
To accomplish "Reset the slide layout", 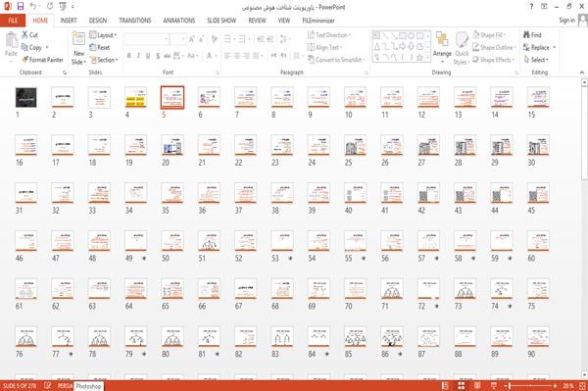I will tap(100, 47).
